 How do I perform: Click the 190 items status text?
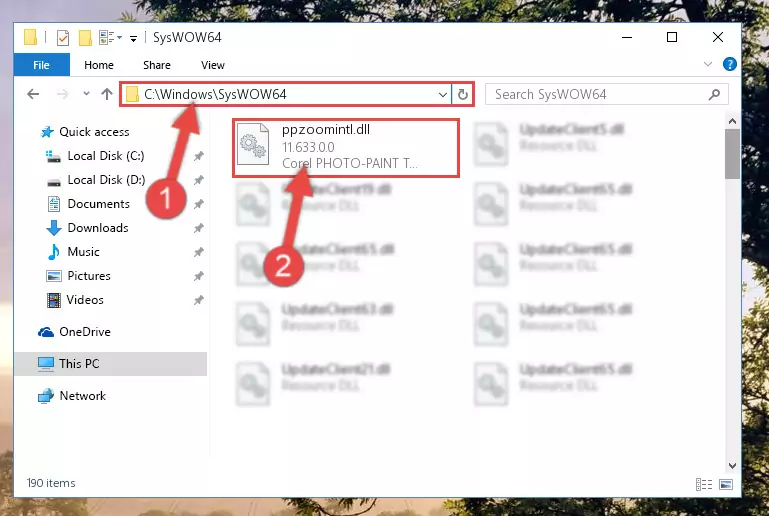click(x=51, y=483)
